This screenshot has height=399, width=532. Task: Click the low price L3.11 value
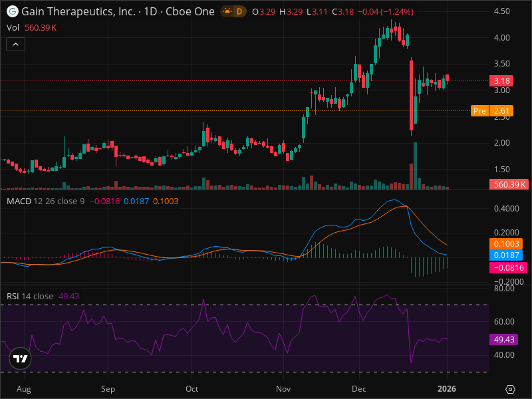(317, 11)
